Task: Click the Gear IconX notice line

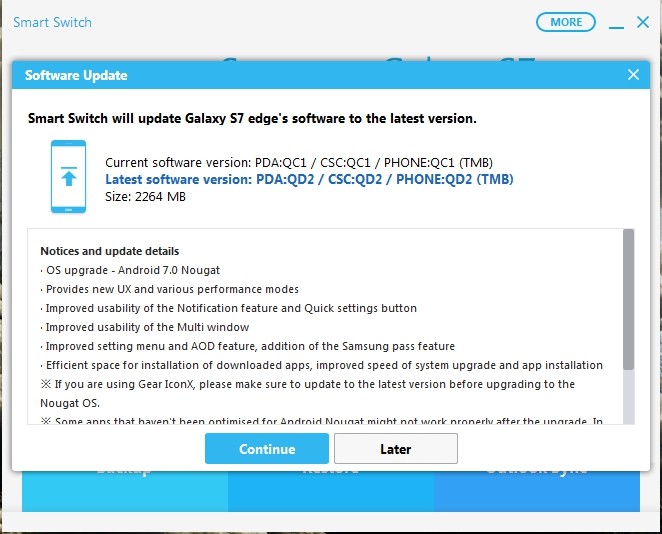Action: 308,393
